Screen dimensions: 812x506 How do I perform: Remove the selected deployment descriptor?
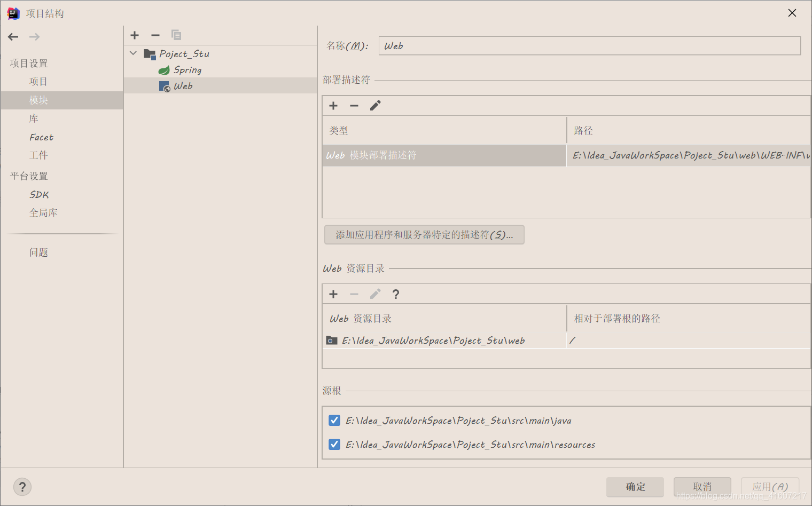(354, 105)
